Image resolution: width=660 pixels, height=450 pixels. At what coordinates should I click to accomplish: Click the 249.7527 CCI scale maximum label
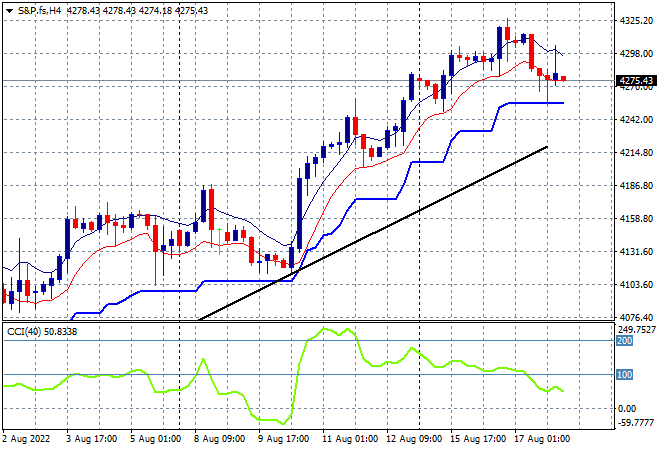click(637, 329)
